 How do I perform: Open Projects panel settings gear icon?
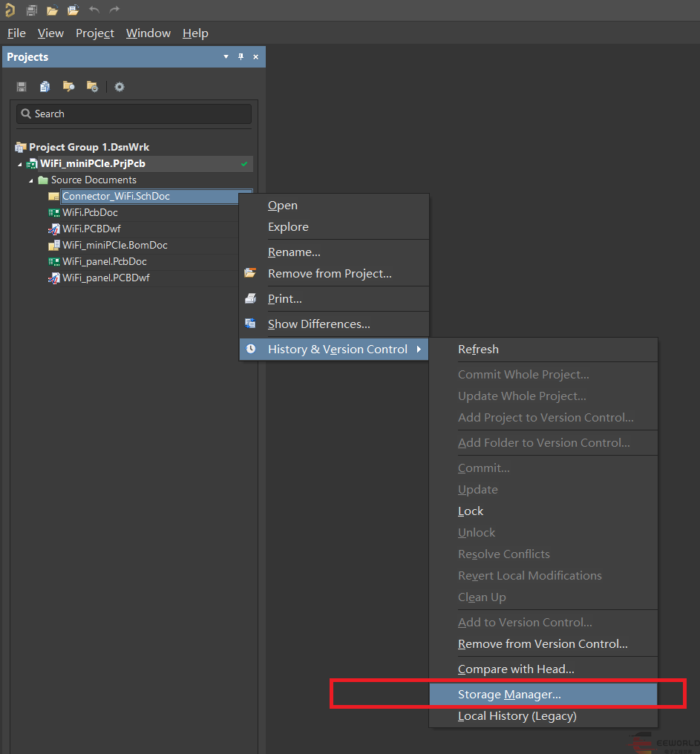click(120, 87)
